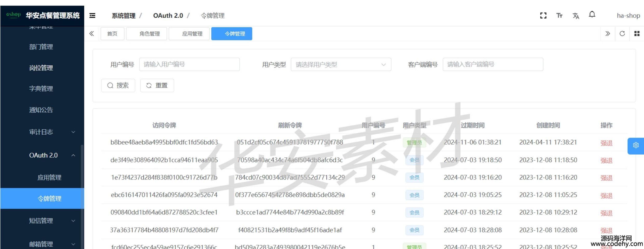Expand 审计日志 menu
Image resolution: width=644 pixels, height=249 pixels.
pyautogui.click(x=42, y=132)
